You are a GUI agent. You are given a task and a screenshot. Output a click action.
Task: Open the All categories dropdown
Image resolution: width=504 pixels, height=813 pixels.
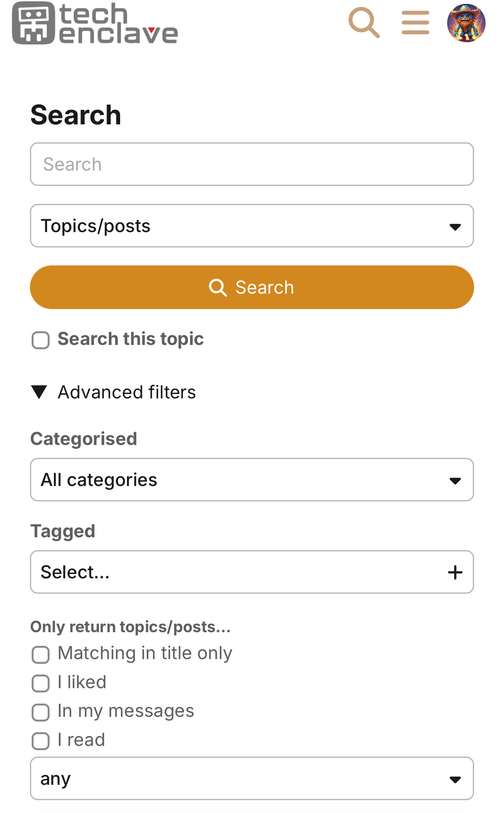[x=252, y=480]
